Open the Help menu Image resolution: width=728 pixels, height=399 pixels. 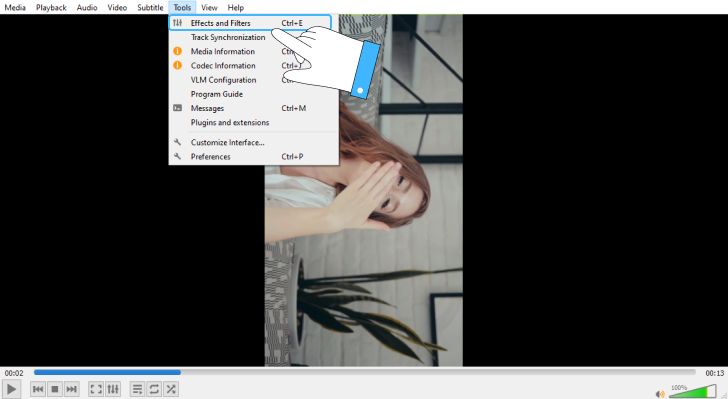coord(235,7)
